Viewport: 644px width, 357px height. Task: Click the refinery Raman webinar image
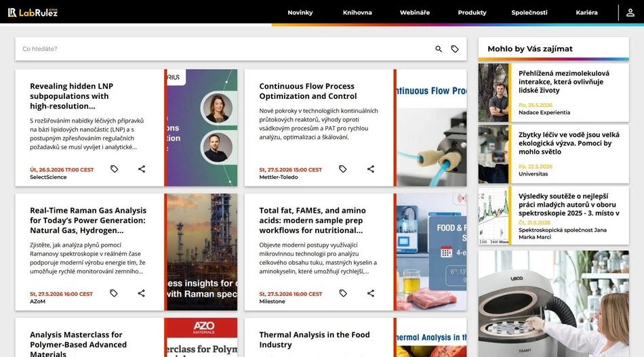click(202, 252)
